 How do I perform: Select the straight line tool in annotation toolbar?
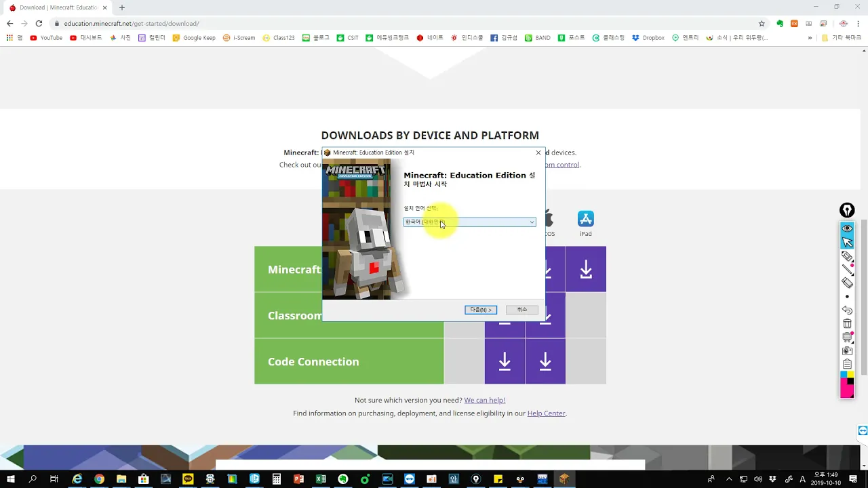847,270
